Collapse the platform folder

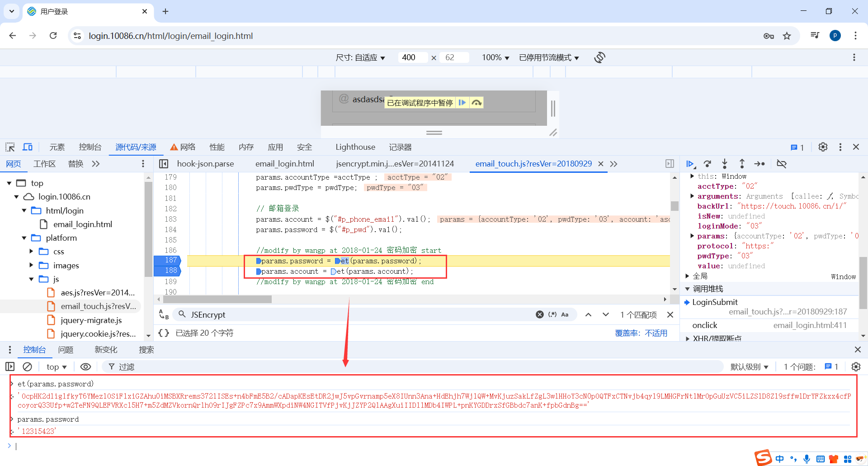24,238
